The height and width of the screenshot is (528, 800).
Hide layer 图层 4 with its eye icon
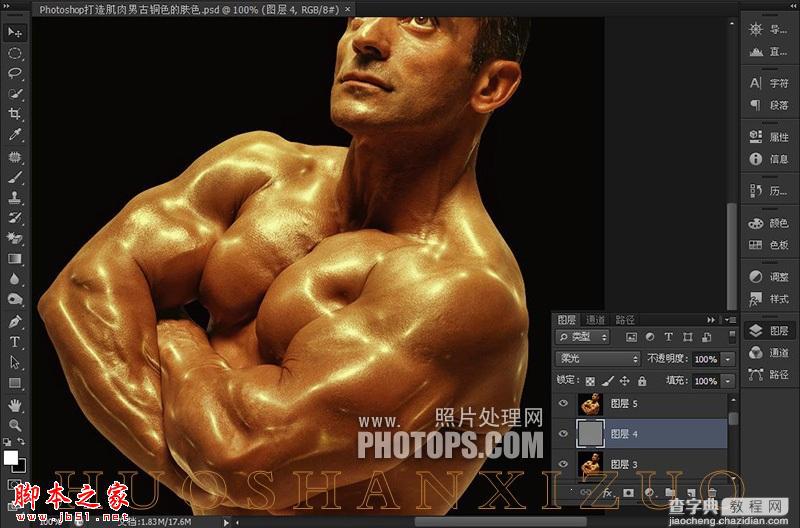[563, 434]
